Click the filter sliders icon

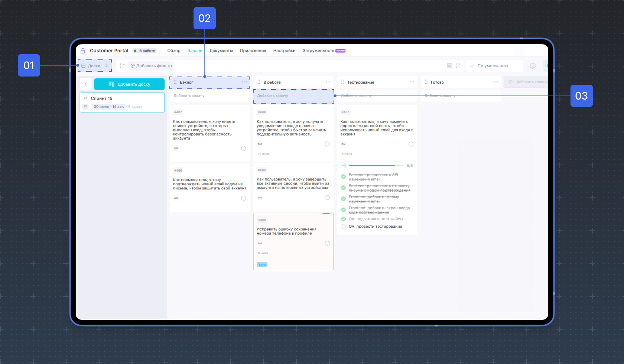(122, 66)
